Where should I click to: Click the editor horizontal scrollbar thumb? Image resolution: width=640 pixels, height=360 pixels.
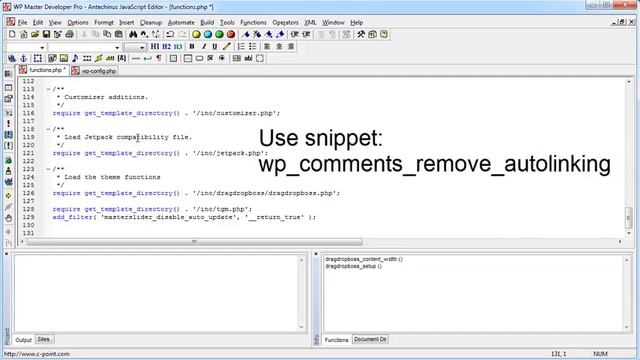[x=194, y=242]
